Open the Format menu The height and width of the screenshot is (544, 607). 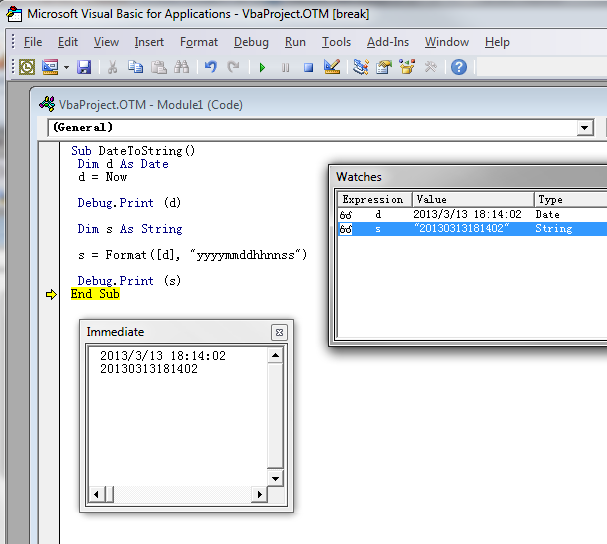click(x=199, y=42)
